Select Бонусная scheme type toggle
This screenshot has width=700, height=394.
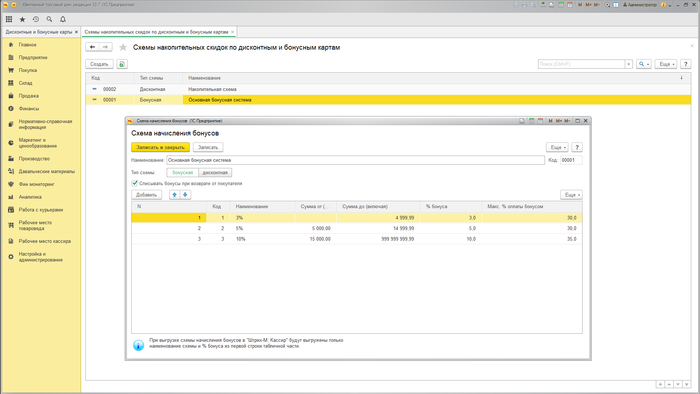point(183,173)
